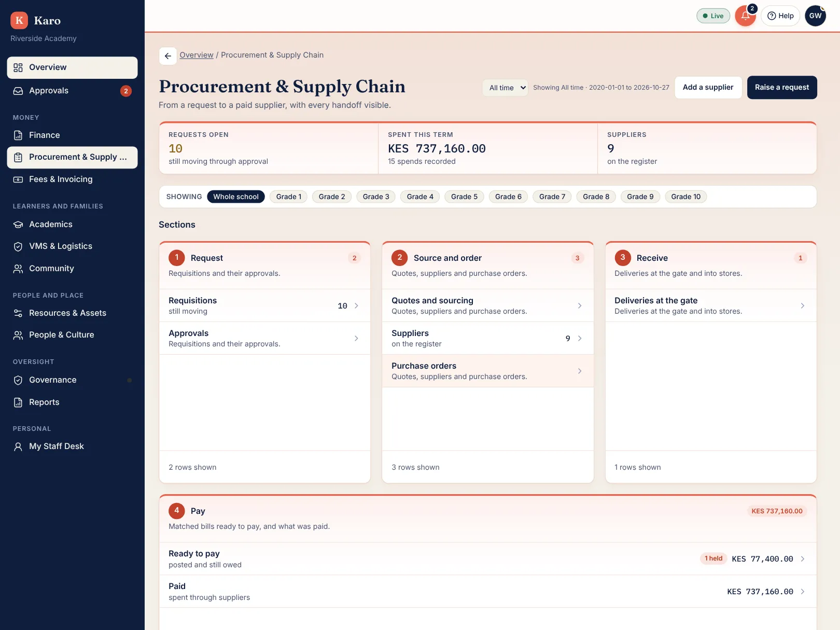The height and width of the screenshot is (630, 840).
Task: Go to Academics in sidebar
Action: (x=72, y=225)
